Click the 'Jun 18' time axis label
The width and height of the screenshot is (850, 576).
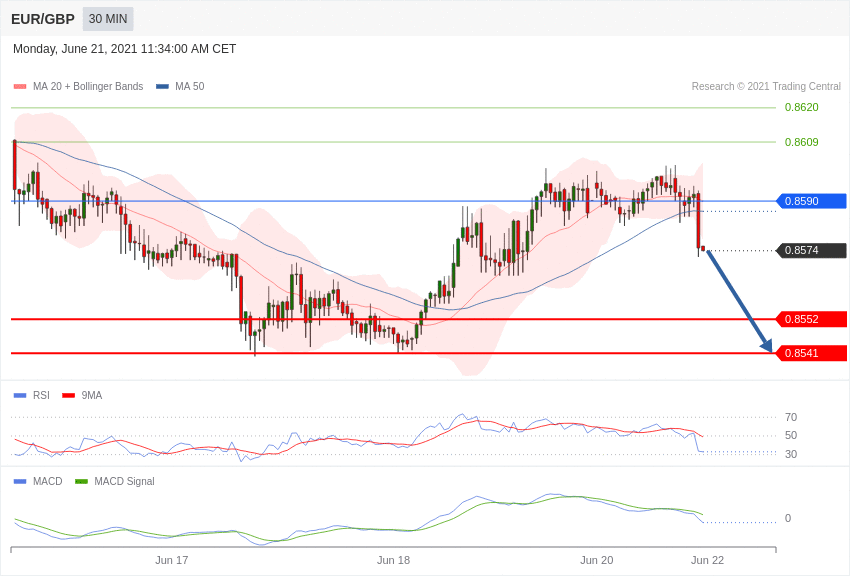point(394,560)
